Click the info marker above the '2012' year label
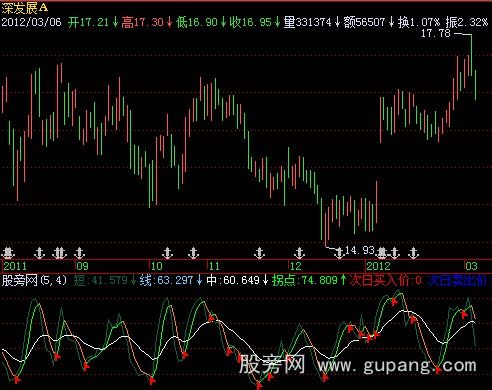Viewport: 492px width, 390px height. pyautogui.click(x=382, y=253)
